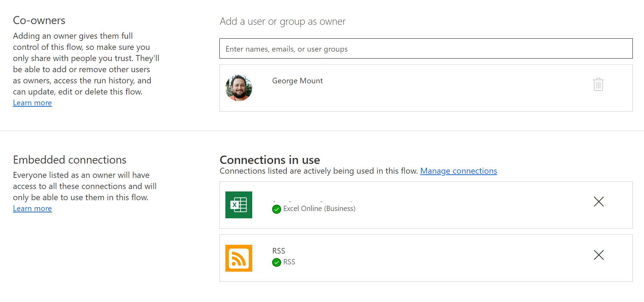The height and width of the screenshot is (302, 644).
Task: Open Learn more under Embedded connections
Action: pos(32,209)
